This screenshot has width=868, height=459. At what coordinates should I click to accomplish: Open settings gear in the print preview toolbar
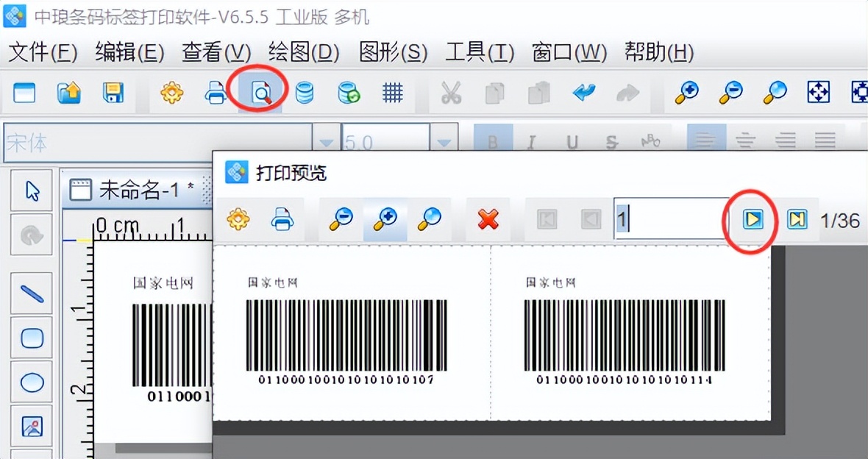click(x=238, y=220)
